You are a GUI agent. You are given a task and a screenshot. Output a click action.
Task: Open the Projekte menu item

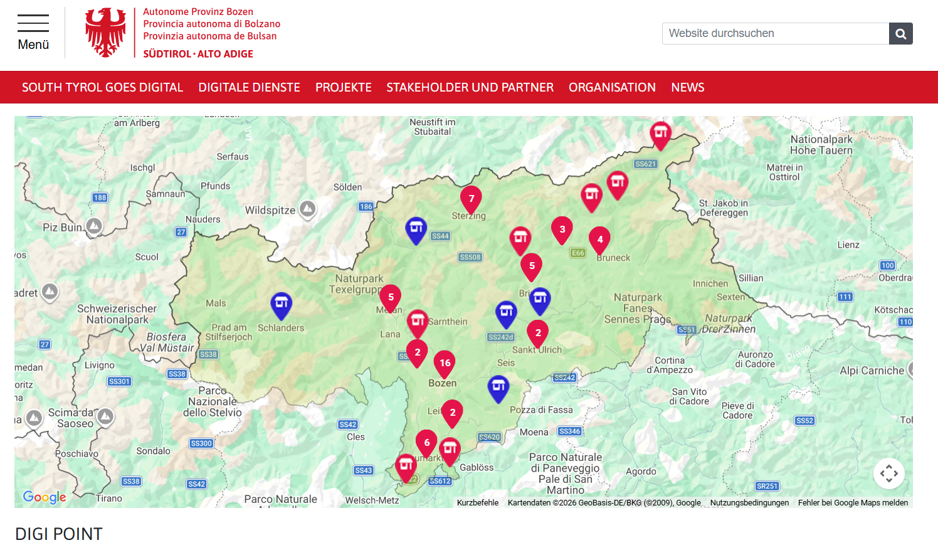(x=344, y=87)
